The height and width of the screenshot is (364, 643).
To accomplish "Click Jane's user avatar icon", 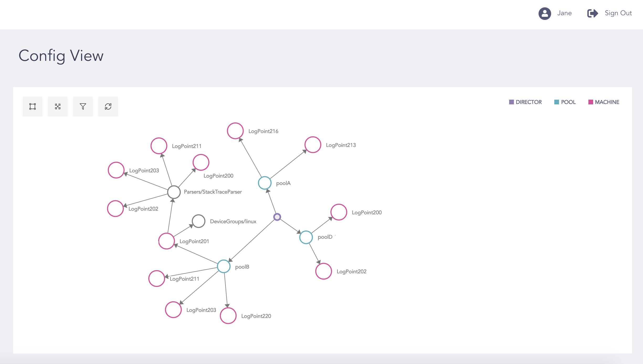I will 545,13.
